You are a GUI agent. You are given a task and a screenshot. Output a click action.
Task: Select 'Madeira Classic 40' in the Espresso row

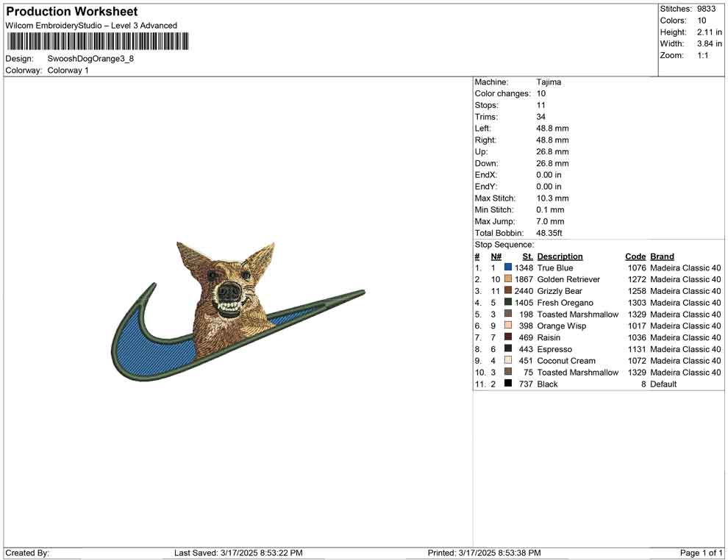click(x=685, y=349)
